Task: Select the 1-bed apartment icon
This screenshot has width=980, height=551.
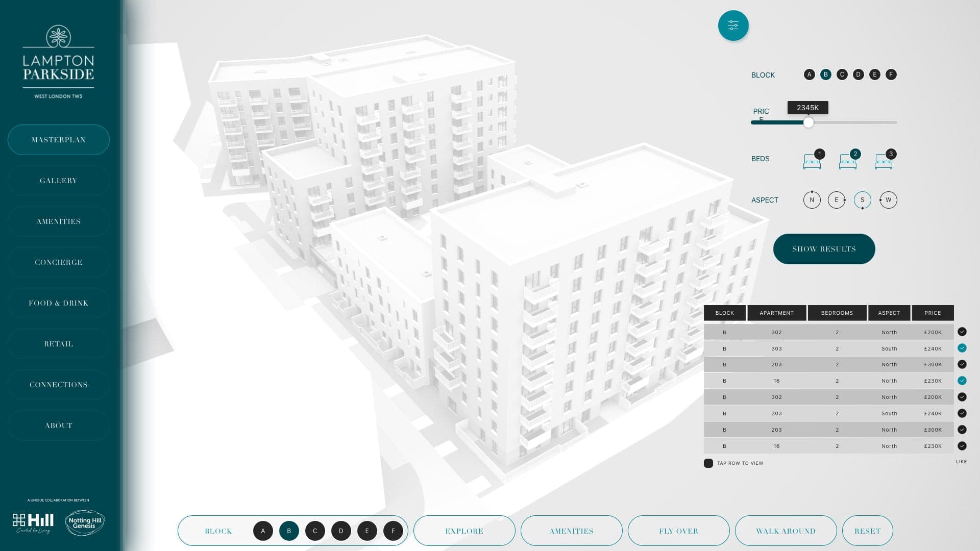Action: (812, 161)
